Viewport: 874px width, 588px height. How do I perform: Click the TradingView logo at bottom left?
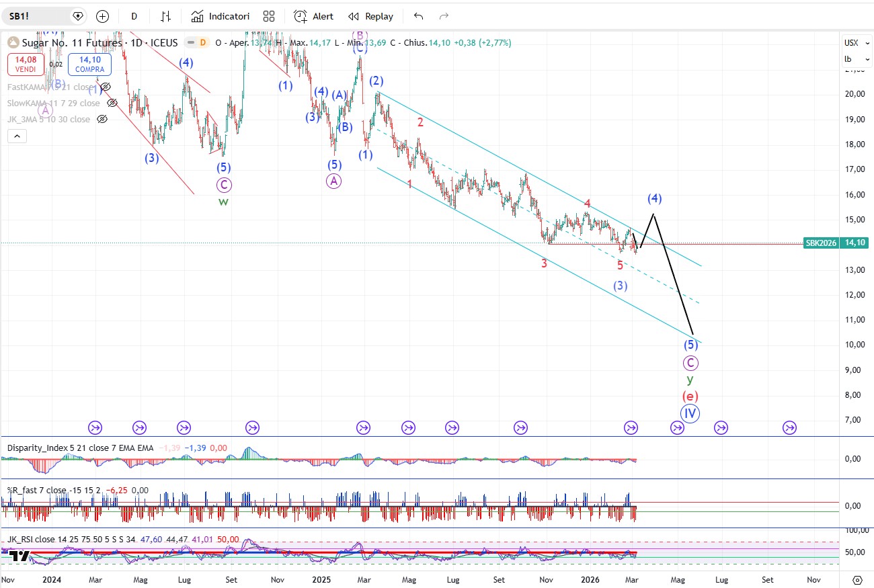click(20, 556)
